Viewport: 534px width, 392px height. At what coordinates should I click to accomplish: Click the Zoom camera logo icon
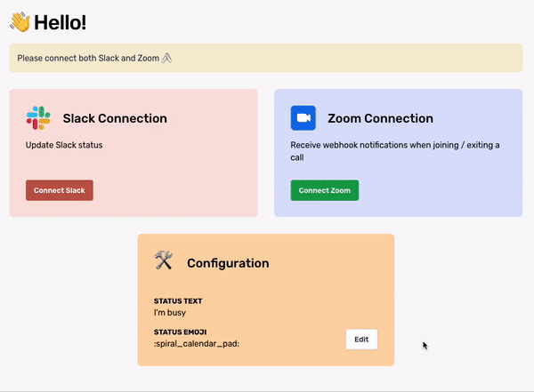point(303,118)
